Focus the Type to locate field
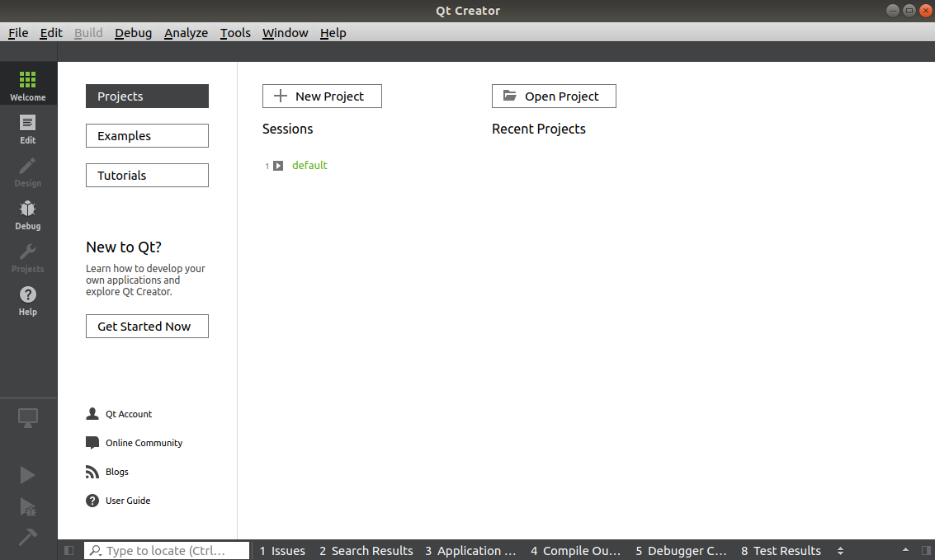This screenshot has width=935, height=560. click(167, 550)
